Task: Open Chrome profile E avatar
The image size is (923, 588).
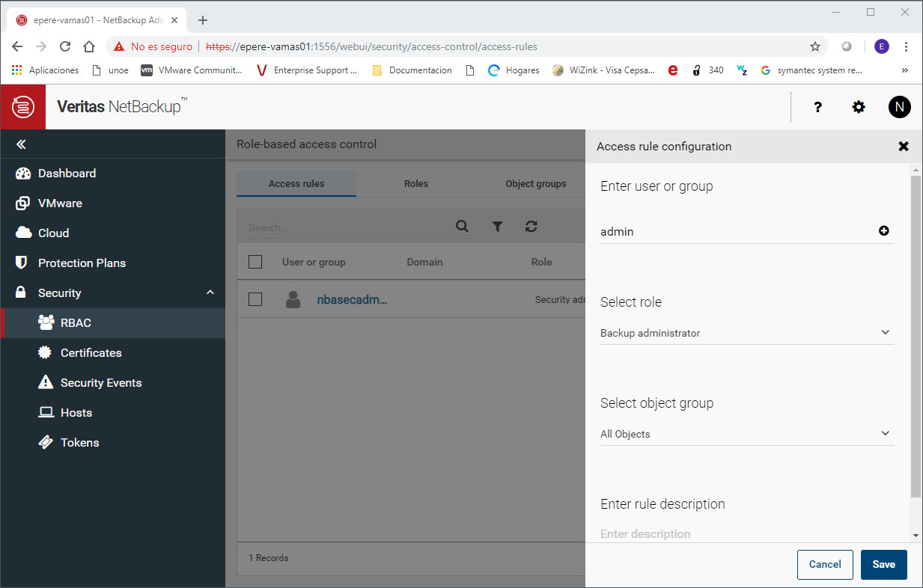Action: 882,46
